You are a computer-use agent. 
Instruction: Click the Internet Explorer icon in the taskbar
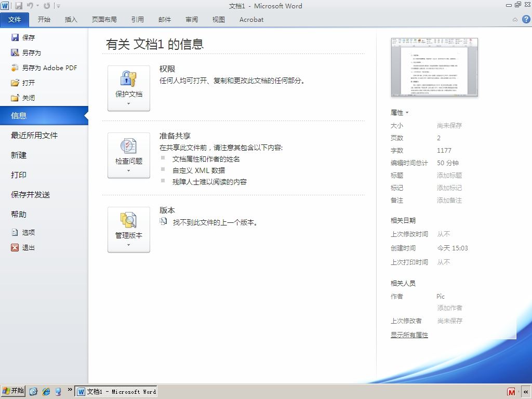(46, 392)
